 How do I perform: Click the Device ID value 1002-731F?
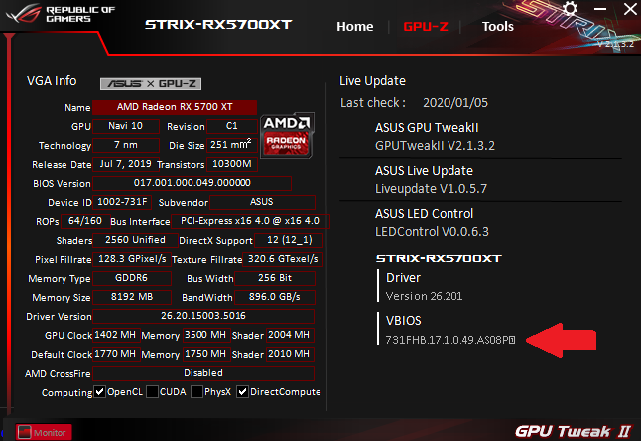click(122, 202)
